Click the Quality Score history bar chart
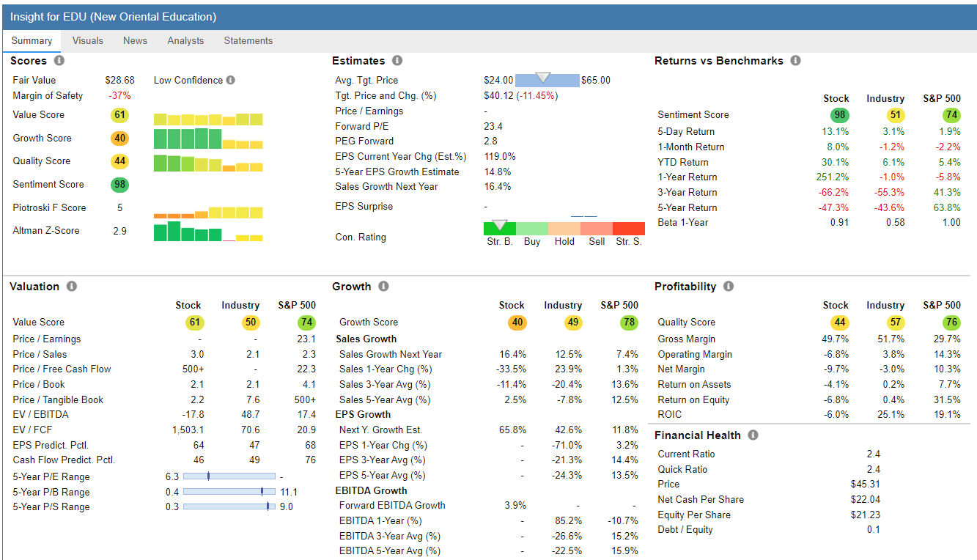 coord(208,163)
